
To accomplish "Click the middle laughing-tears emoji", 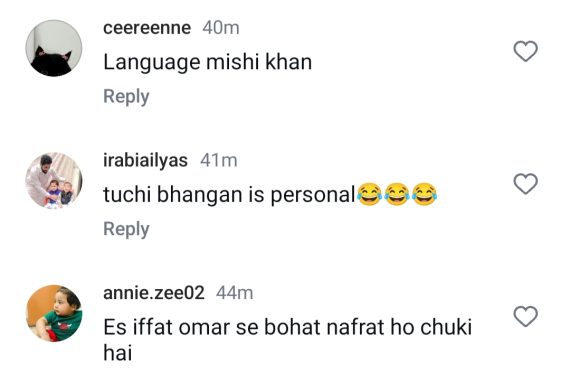I will (397, 194).
